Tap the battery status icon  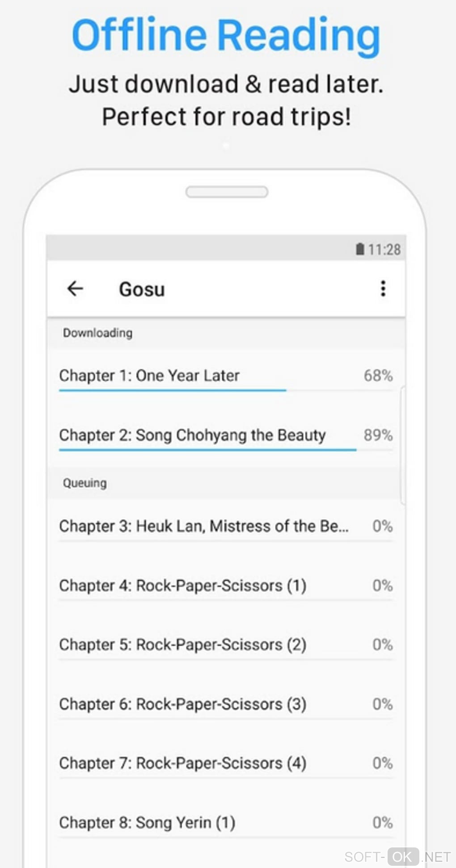360,249
